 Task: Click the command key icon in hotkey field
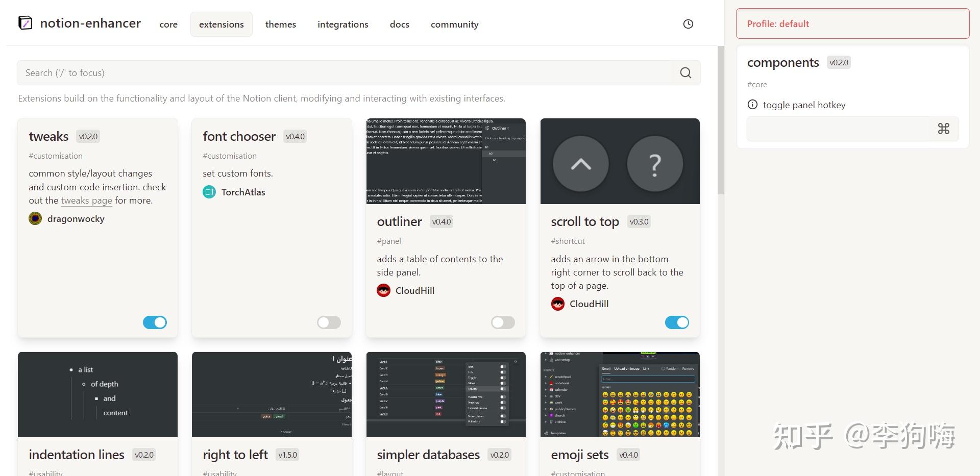(x=943, y=129)
